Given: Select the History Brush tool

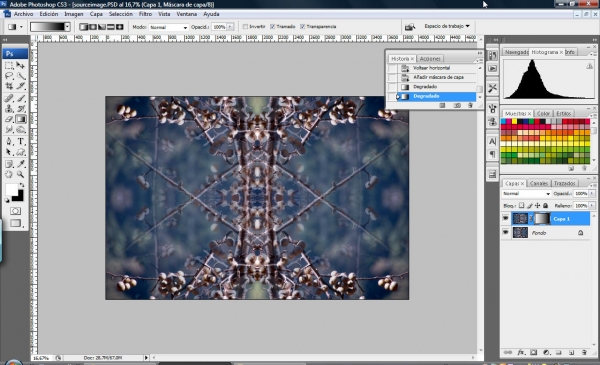Looking at the screenshot, I should 21,109.
